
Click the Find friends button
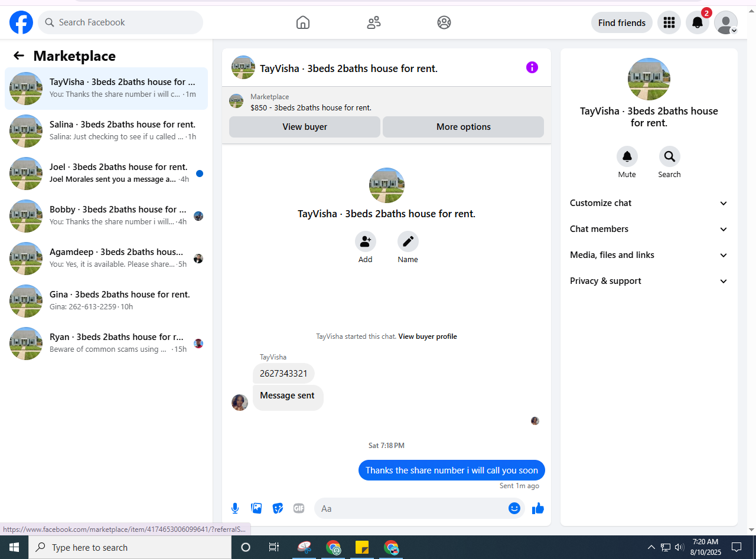click(x=622, y=22)
